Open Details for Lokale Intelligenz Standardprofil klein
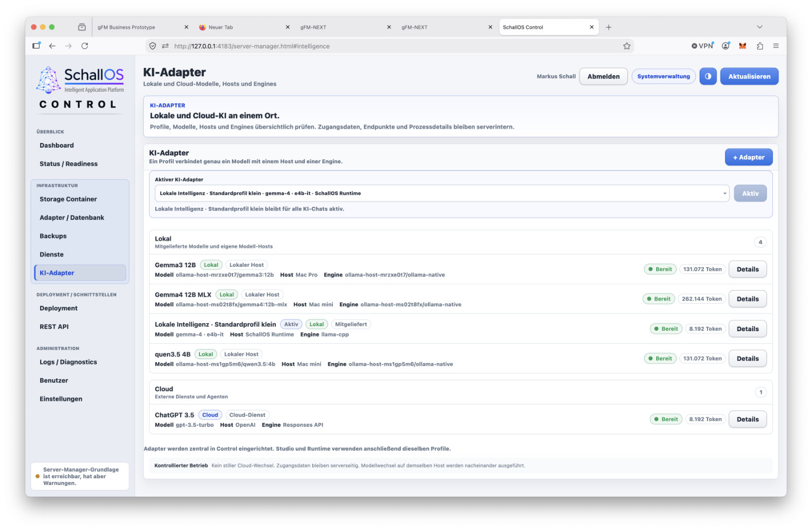Viewport: 812px width, 530px height. click(x=748, y=329)
